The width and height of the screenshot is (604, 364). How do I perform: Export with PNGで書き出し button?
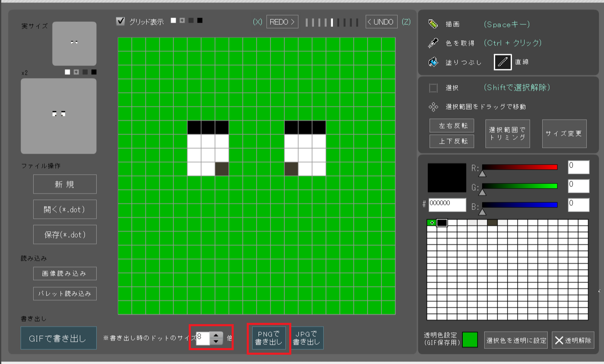269,338
